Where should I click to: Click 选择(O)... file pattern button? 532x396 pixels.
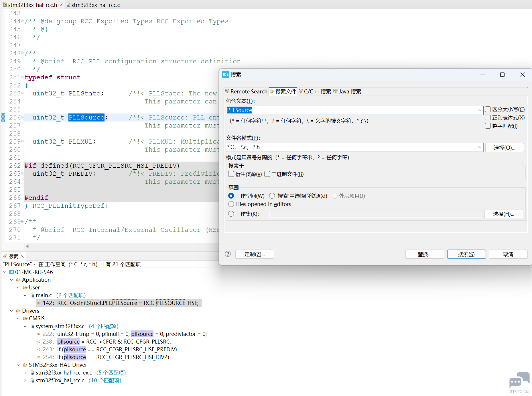505,148
